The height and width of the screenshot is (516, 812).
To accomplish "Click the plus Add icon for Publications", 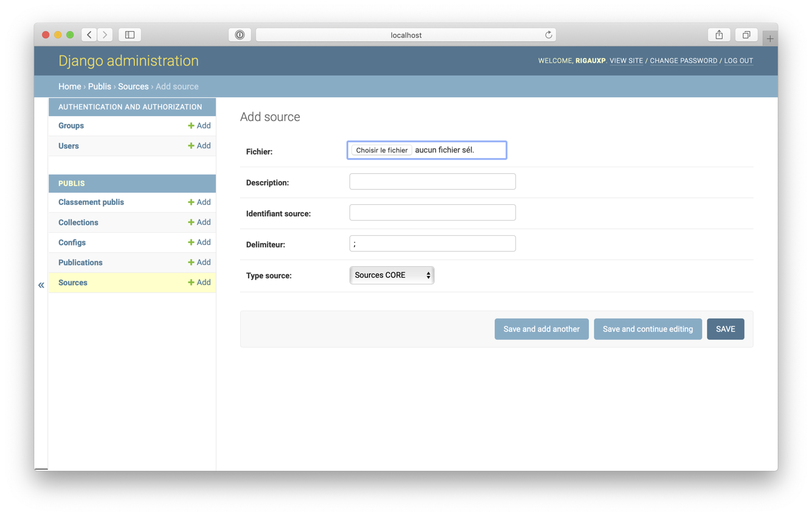I will pos(191,263).
